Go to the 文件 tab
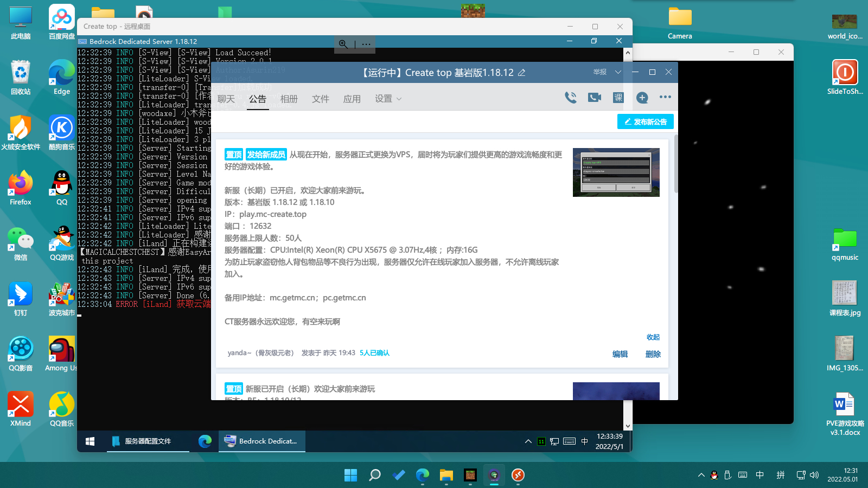This screenshot has height=488, width=868. (321, 99)
